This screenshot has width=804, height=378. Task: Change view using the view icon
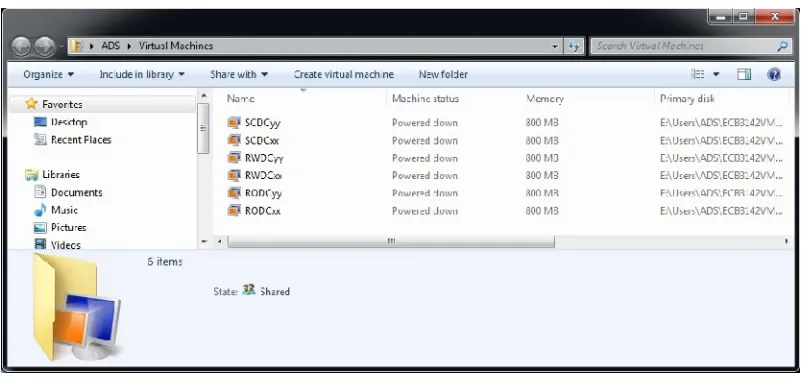pyautogui.click(x=698, y=74)
